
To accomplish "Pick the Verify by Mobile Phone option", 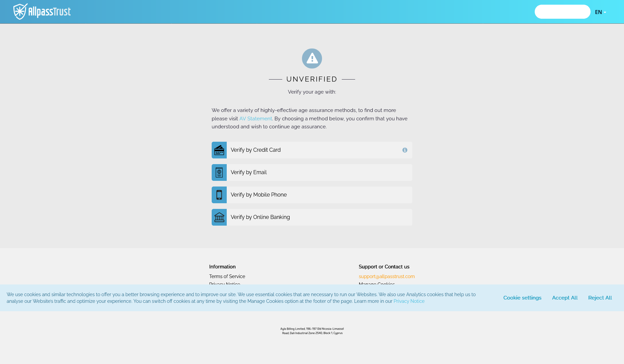I will click(x=258, y=195).
